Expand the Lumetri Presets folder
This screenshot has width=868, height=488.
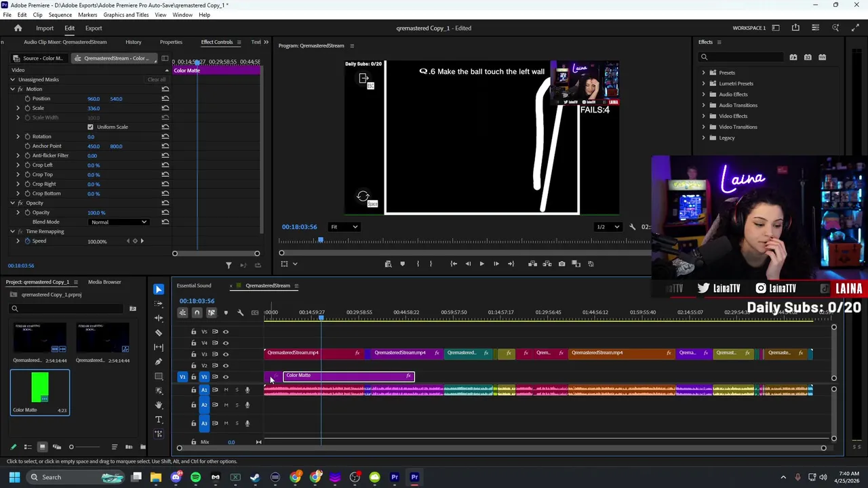(703, 83)
